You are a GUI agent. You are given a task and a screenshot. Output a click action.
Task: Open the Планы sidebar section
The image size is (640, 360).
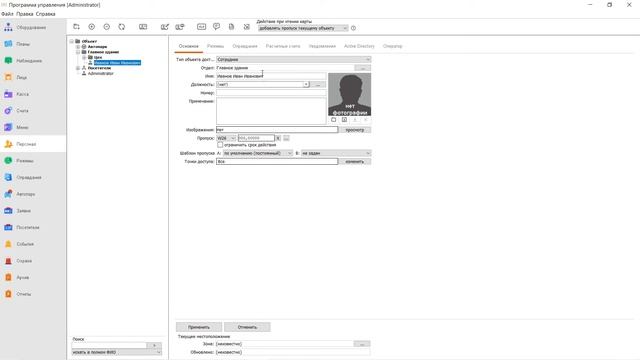tap(33, 44)
